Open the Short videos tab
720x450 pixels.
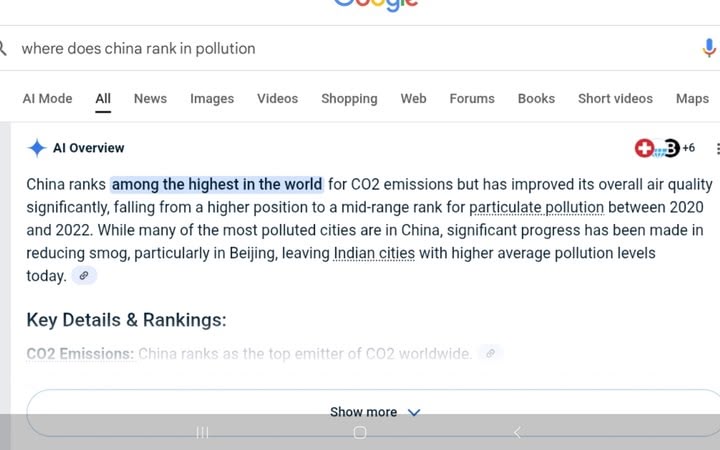pos(615,99)
